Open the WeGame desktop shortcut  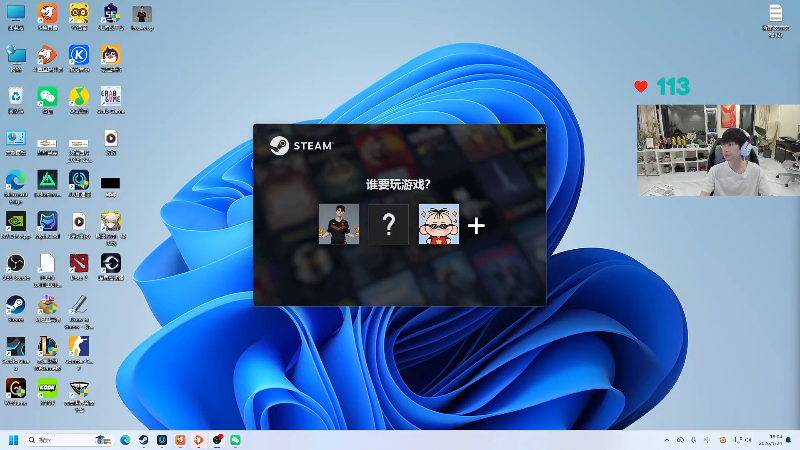[x=16, y=392]
